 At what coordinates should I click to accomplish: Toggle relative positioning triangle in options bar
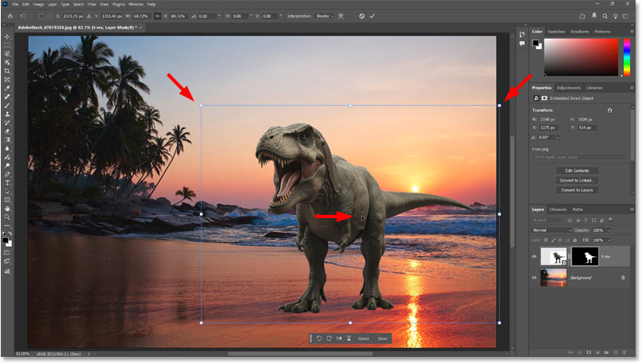click(89, 17)
